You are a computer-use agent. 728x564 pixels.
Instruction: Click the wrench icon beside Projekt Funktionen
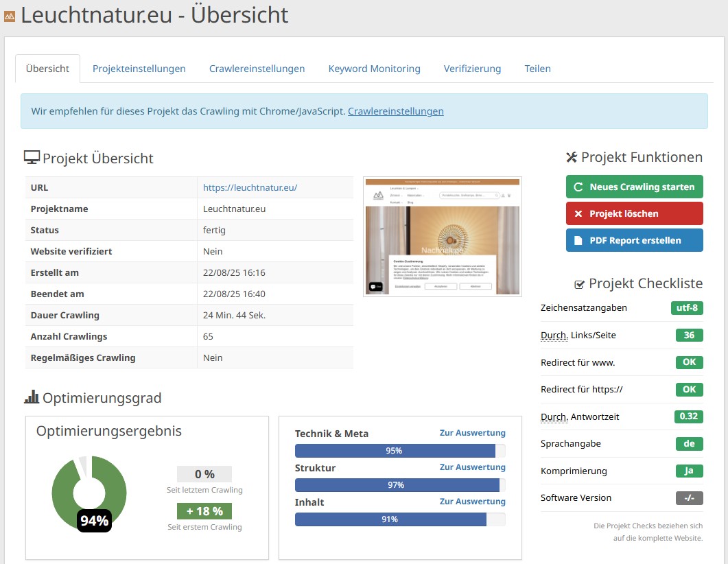[571, 156]
